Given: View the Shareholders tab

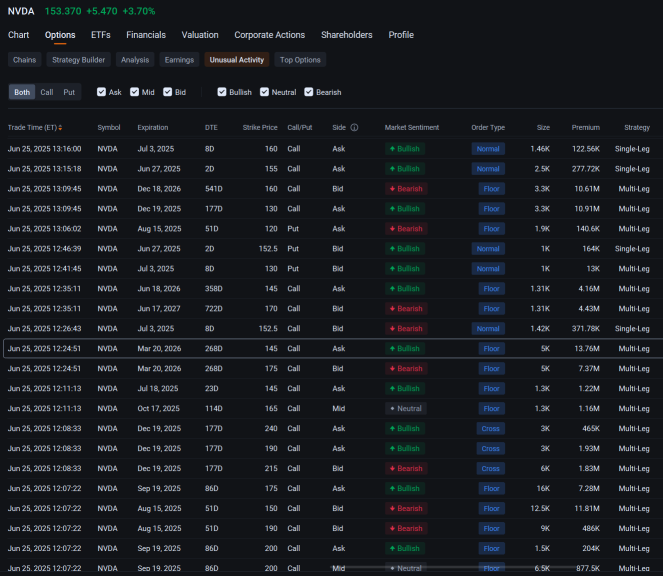Looking at the screenshot, I should pyautogui.click(x=347, y=35).
